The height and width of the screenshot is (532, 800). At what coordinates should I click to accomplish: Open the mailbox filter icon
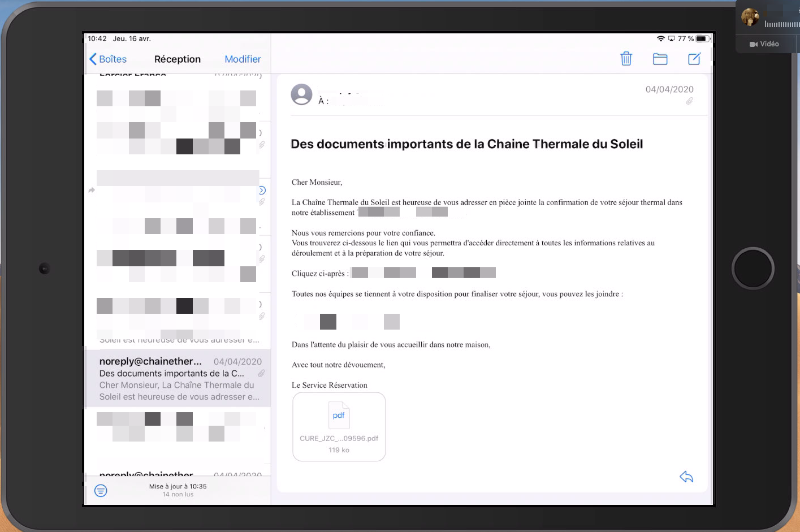(x=101, y=490)
